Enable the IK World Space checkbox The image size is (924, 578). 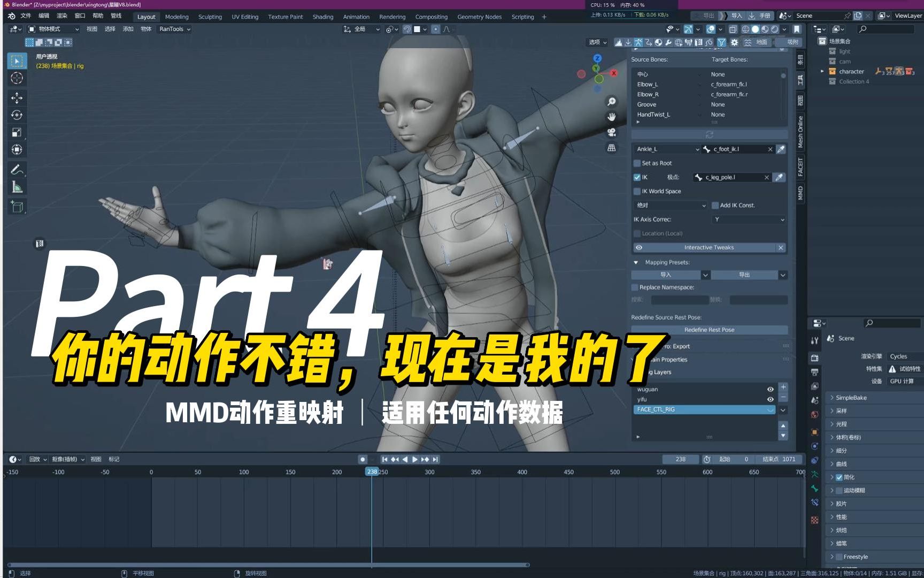637,191
